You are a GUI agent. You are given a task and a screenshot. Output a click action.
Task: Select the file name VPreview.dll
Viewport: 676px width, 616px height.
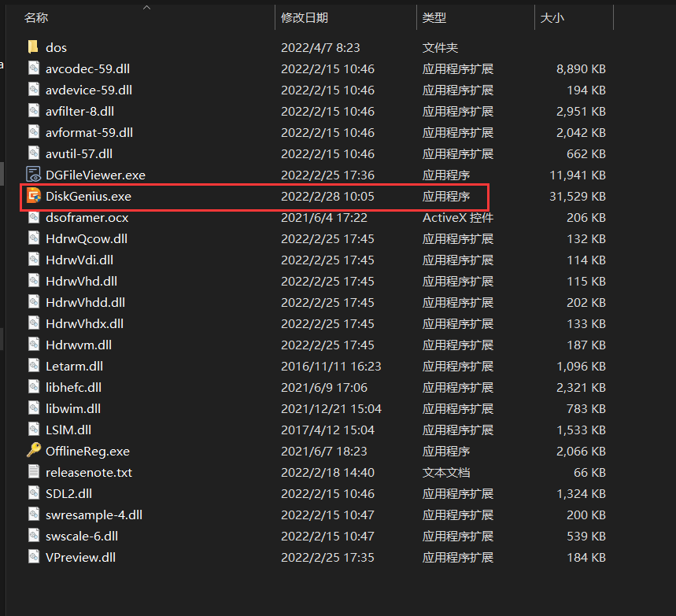pyautogui.click(x=80, y=557)
